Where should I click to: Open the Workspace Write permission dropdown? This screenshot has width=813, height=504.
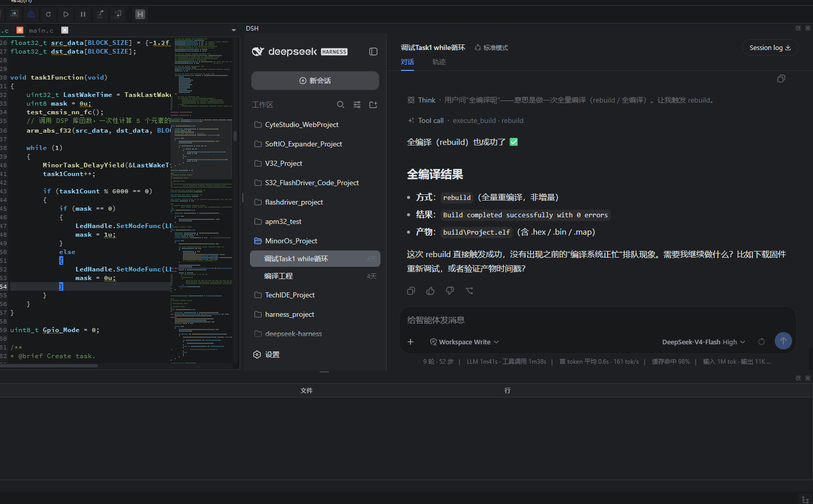(464, 342)
